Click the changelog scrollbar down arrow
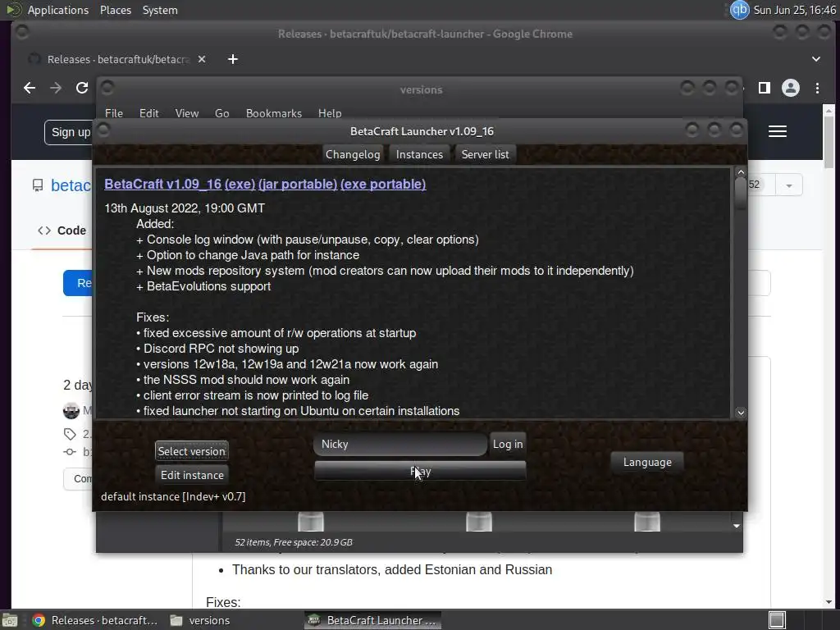The height and width of the screenshot is (630, 840). pos(741,413)
